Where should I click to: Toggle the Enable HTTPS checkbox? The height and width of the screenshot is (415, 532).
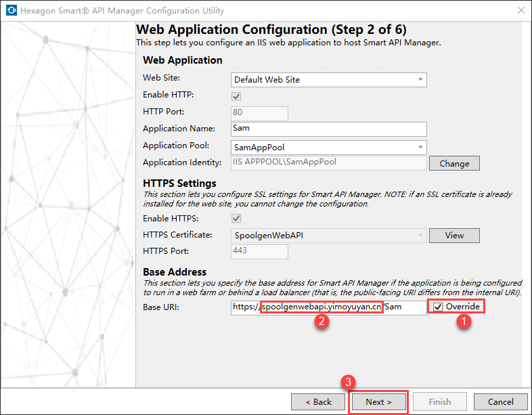click(x=236, y=219)
